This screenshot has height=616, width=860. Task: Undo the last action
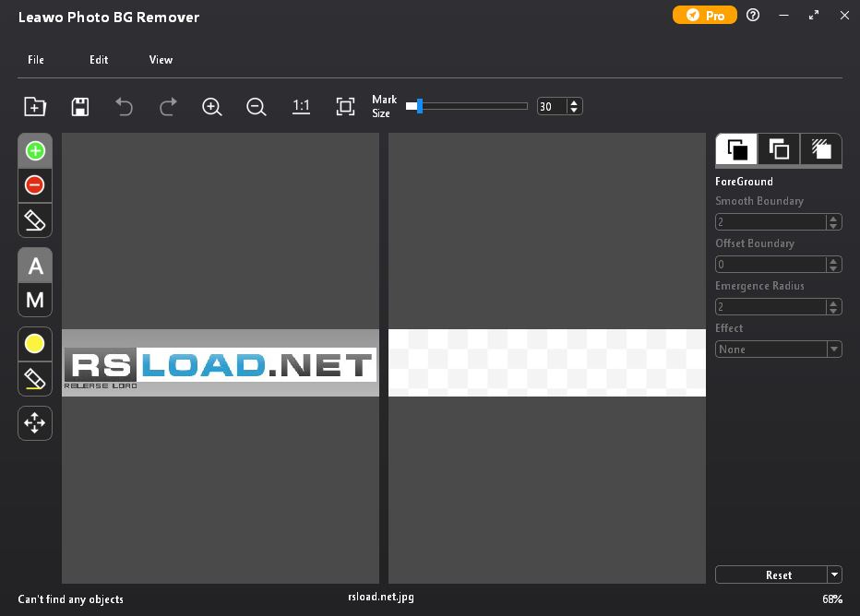coord(124,106)
